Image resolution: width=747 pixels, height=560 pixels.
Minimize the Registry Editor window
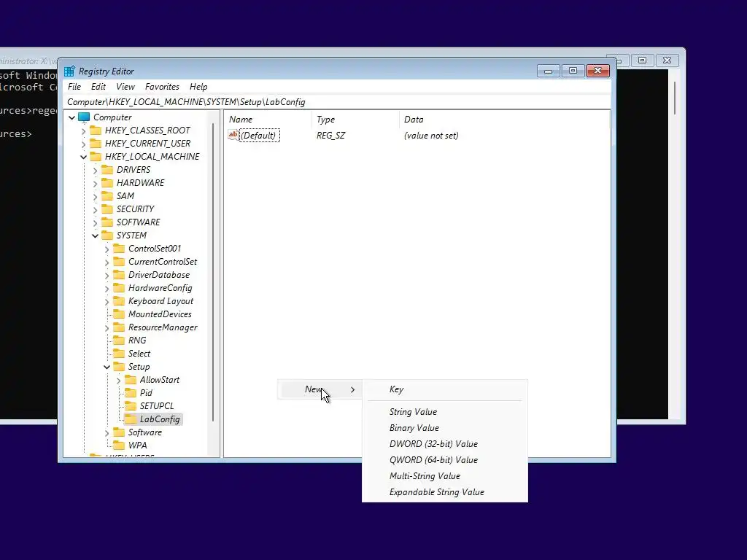coord(548,71)
